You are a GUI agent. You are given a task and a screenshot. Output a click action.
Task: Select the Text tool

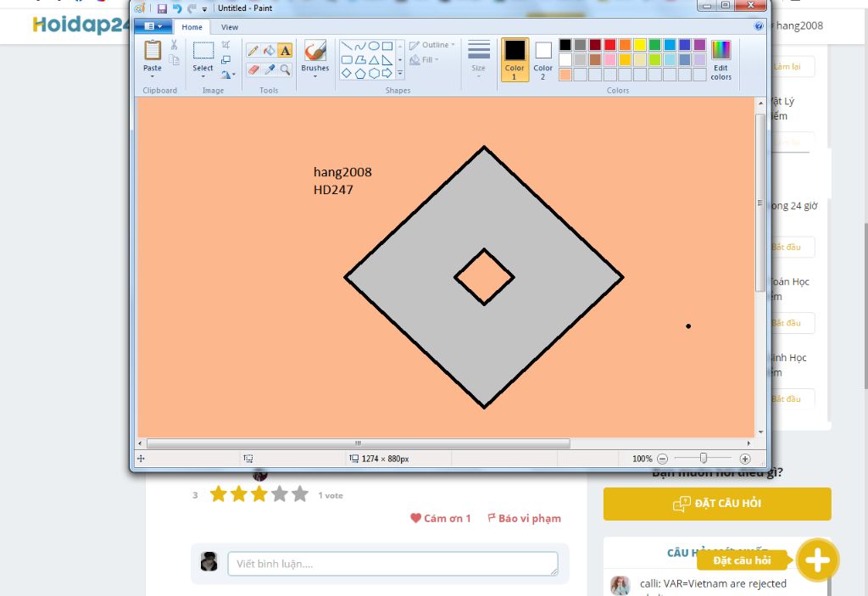[285, 50]
